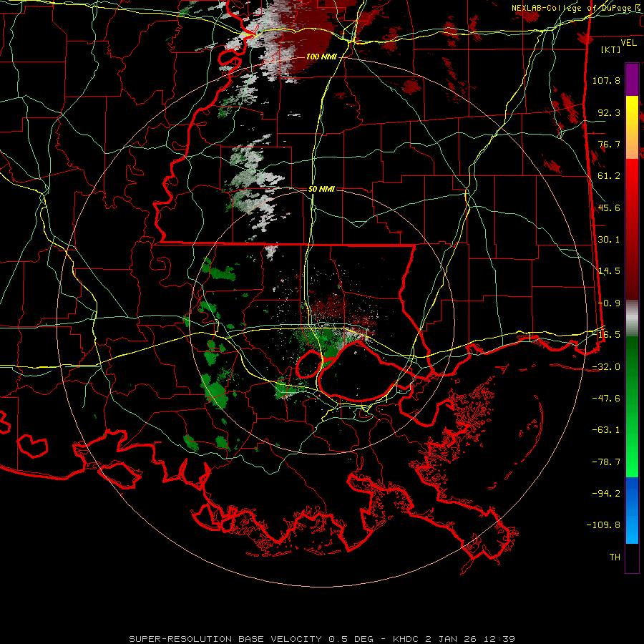Viewport: 644px width, 644px height.
Task: Click the 92.3 velocity scale value
Action: click(609, 112)
